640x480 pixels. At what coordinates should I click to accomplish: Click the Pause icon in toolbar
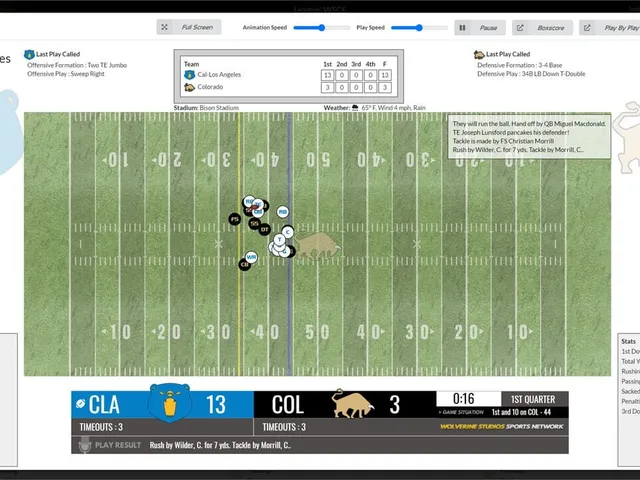(x=462, y=28)
